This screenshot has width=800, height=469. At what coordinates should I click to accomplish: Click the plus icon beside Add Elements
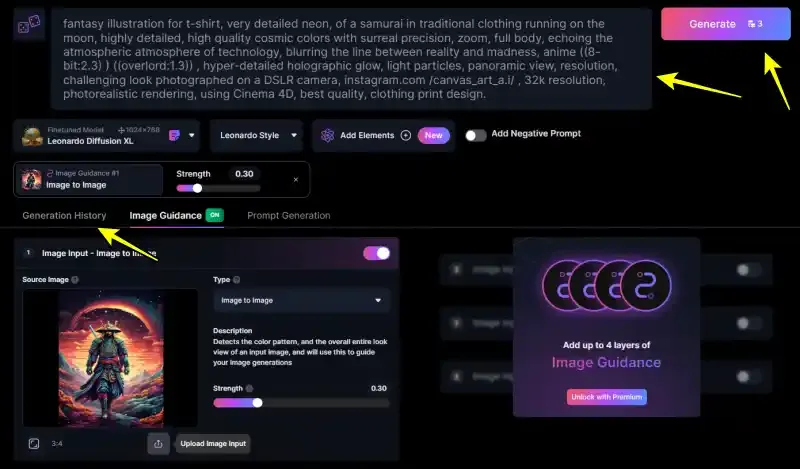406,135
